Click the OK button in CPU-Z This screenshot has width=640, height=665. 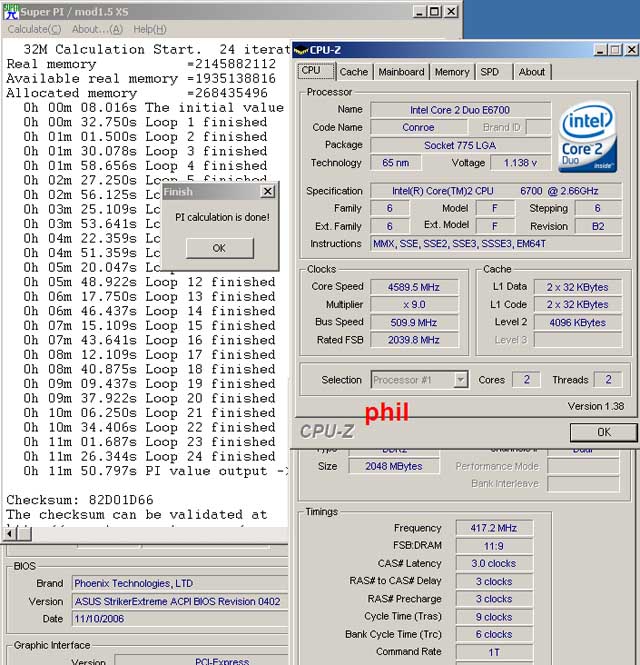point(604,432)
